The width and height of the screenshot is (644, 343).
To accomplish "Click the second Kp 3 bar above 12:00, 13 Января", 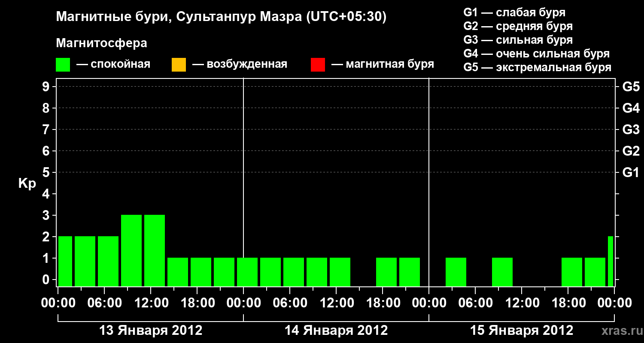I will click(x=155, y=250).
